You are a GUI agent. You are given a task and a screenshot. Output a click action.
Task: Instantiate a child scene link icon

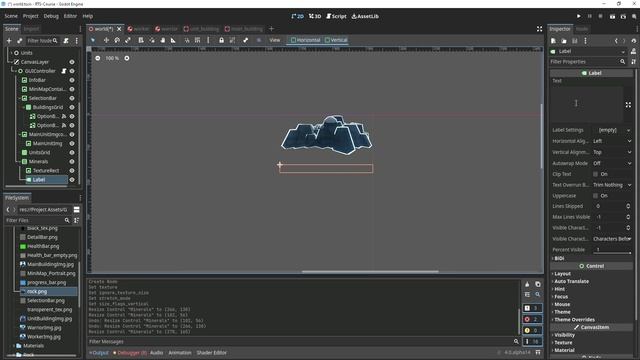(x=19, y=40)
